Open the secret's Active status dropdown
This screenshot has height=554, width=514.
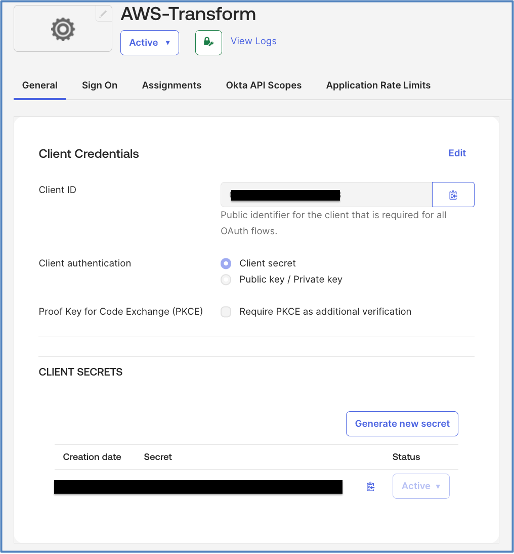421,486
